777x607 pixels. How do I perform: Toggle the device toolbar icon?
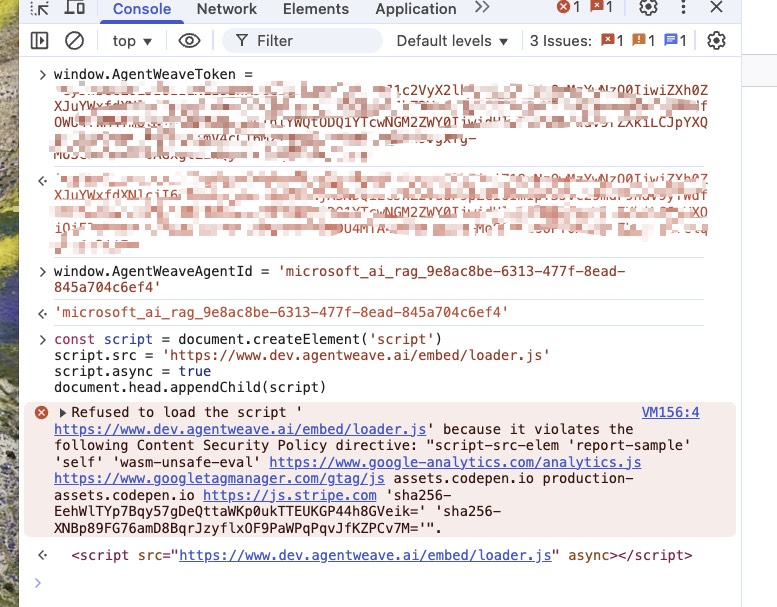[75, 8]
